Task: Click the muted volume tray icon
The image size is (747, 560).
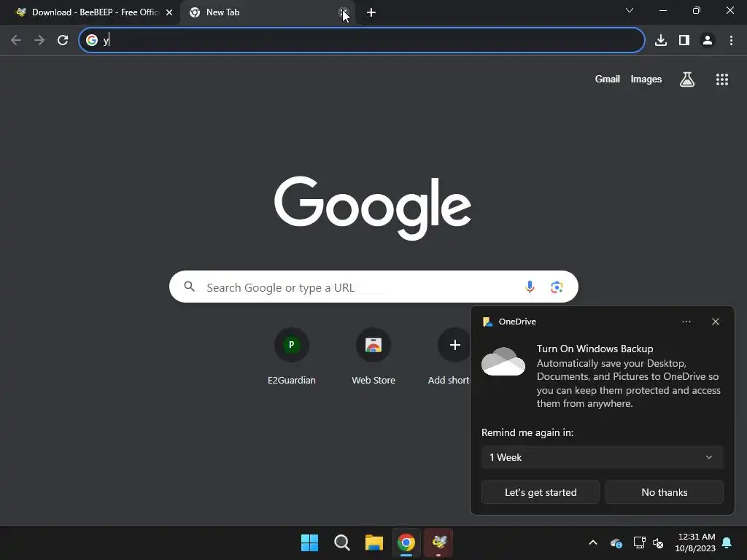Action: coord(658,542)
